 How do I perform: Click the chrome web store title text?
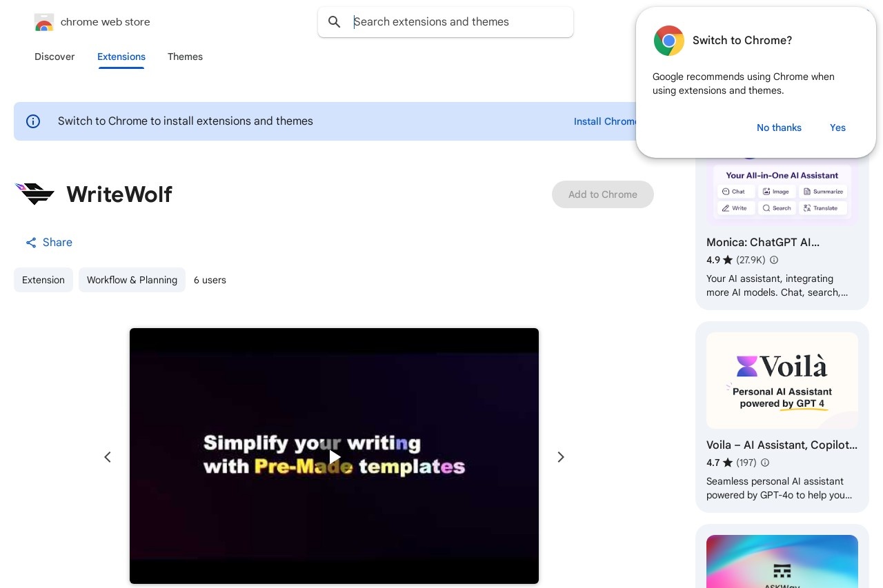click(106, 22)
